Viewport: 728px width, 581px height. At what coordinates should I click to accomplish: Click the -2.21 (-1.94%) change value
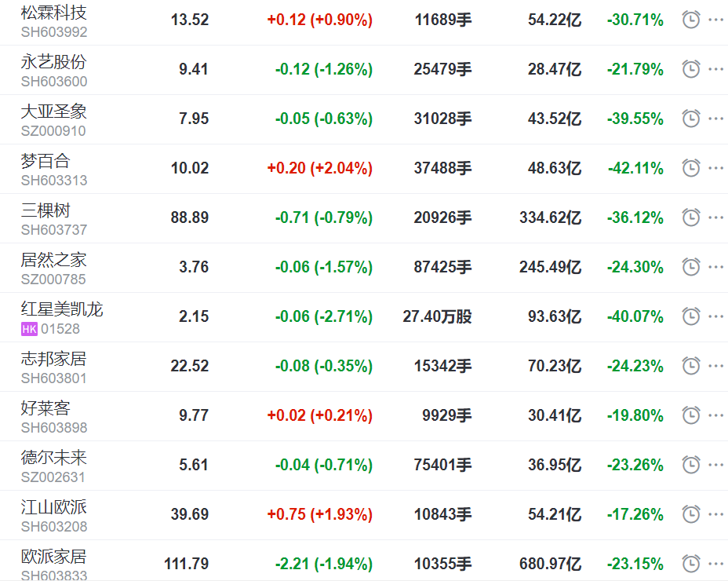click(324, 564)
